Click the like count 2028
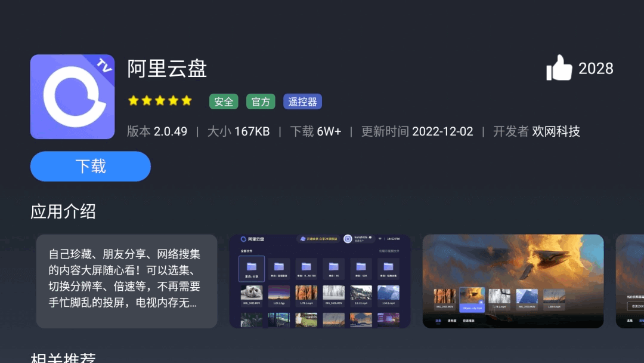Image resolution: width=644 pixels, height=363 pixels. (x=596, y=69)
